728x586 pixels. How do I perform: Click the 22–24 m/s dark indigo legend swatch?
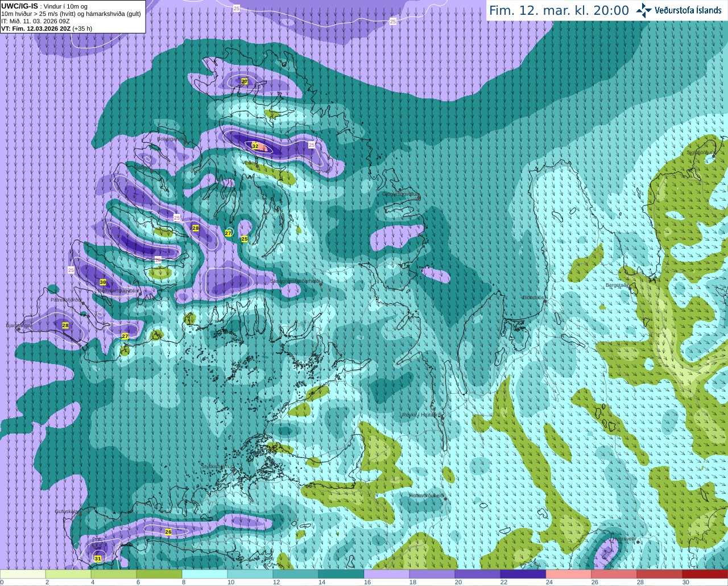click(523, 574)
